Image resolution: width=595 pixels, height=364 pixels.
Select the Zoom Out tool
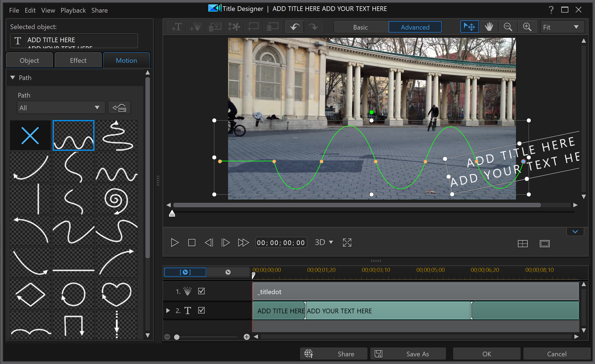point(508,27)
